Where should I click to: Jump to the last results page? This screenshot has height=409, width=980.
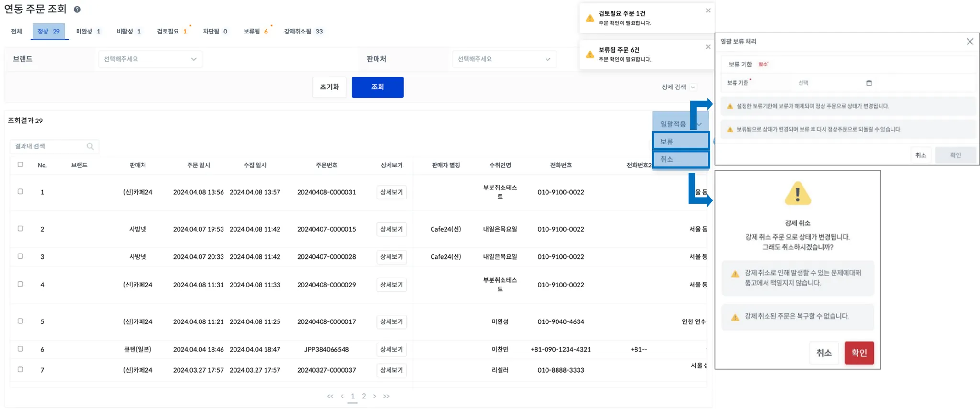click(386, 396)
